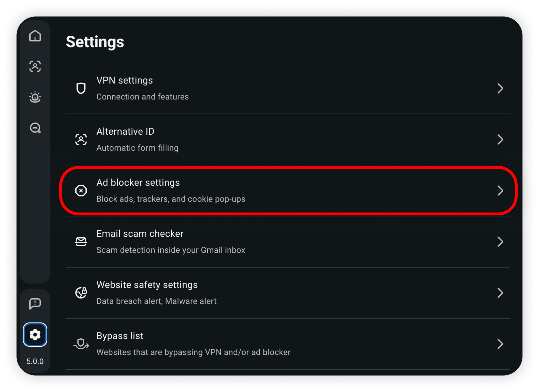Screen dimensions: 539x392
Task: Select the Settings gear icon
Action: click(35, 335)
